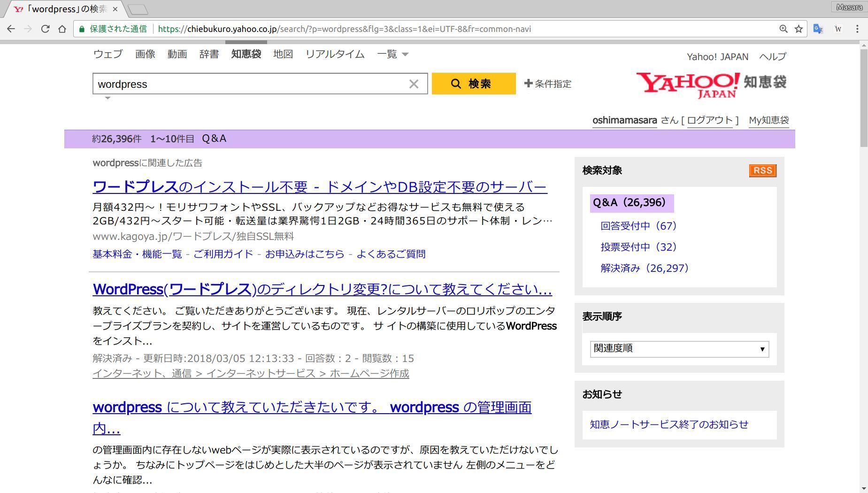Open the ご利用ガイド ad sublink
This screenshot has width=868, height=493.
coord(223,254)
